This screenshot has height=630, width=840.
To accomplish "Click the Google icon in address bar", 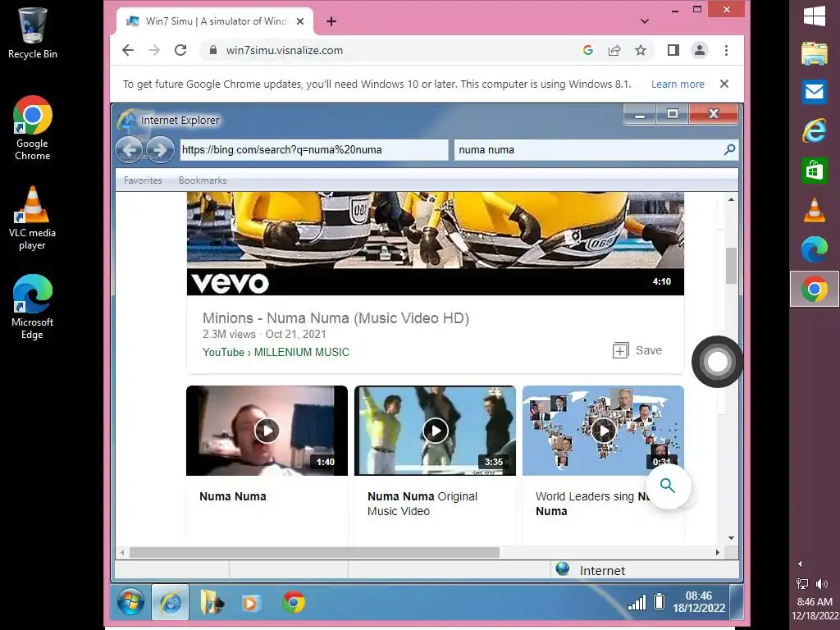I will point(587,50).
